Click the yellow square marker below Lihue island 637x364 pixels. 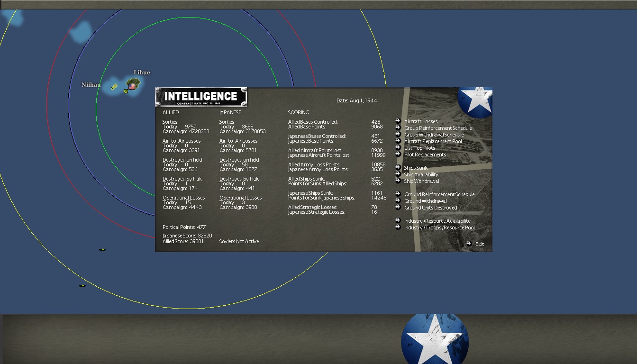126,91
